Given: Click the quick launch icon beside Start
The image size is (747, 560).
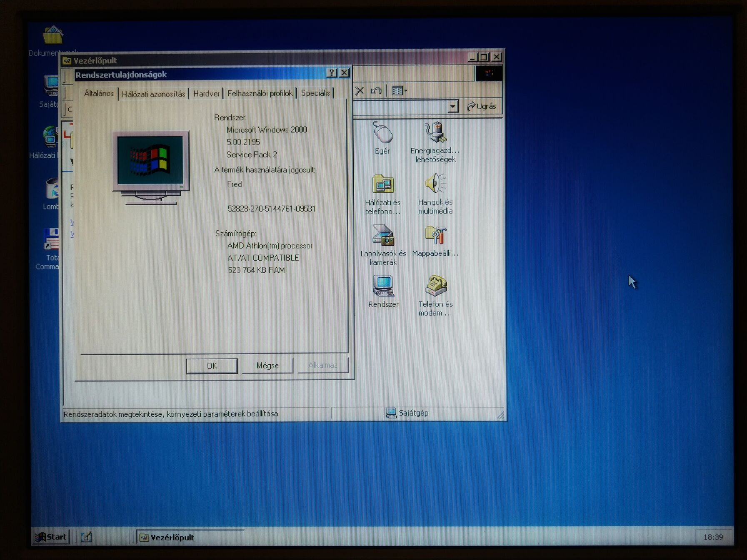Looking at the screenshot, I should coord(87,537).
